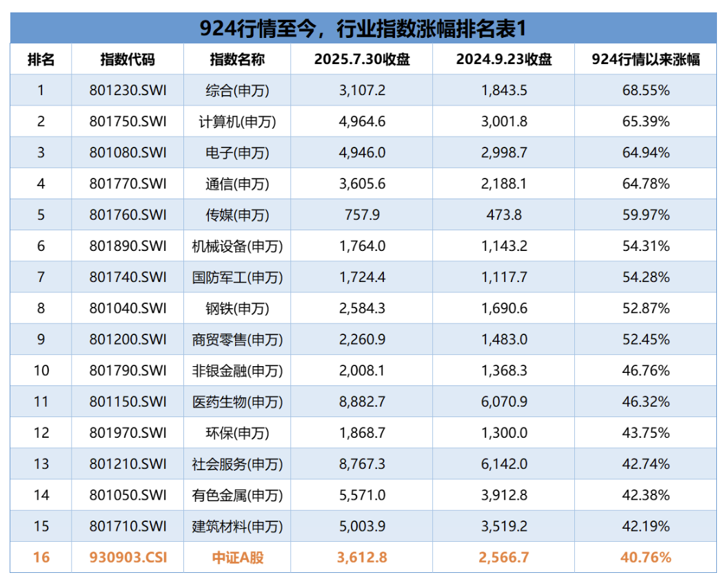The height and width of the screenshot is (586, 728).
Task: Click the '钢铁(申万)' name cell
Action: 237,308
